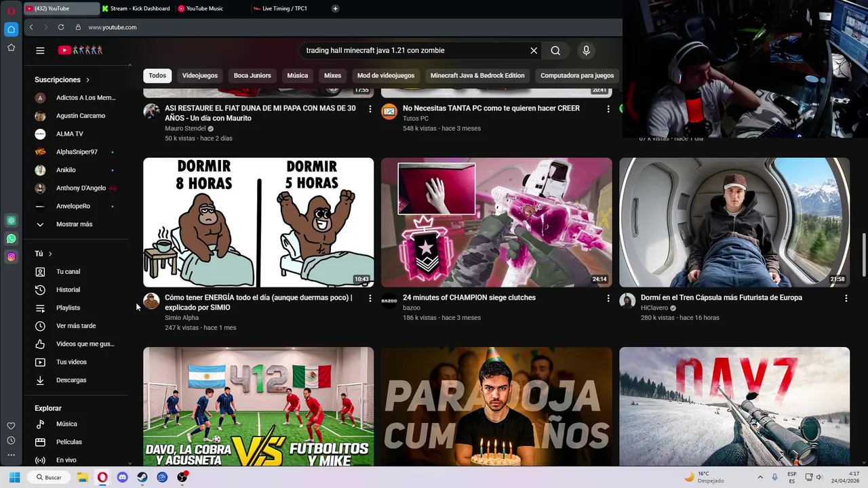This screenshot has height=488, width=868.
Task: Open AlphaSniper97 subscription channel
Action: pos(77,152)
